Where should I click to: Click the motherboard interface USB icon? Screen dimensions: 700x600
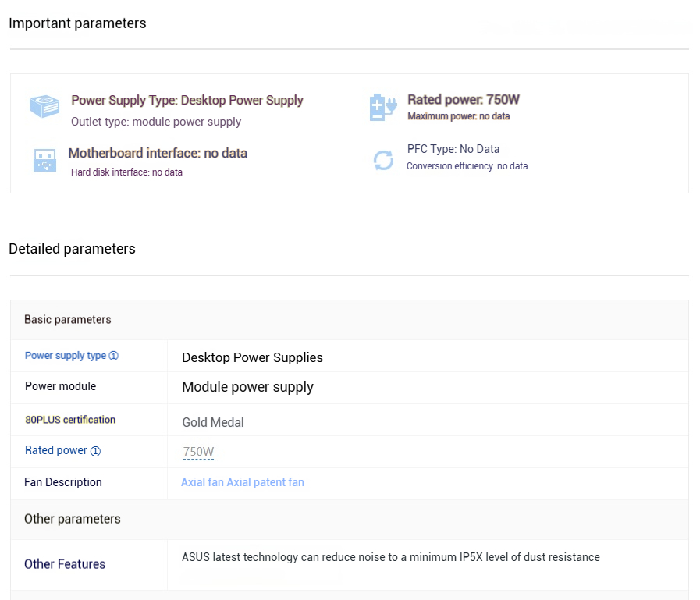pyautogui.click(x=44, y=160)
